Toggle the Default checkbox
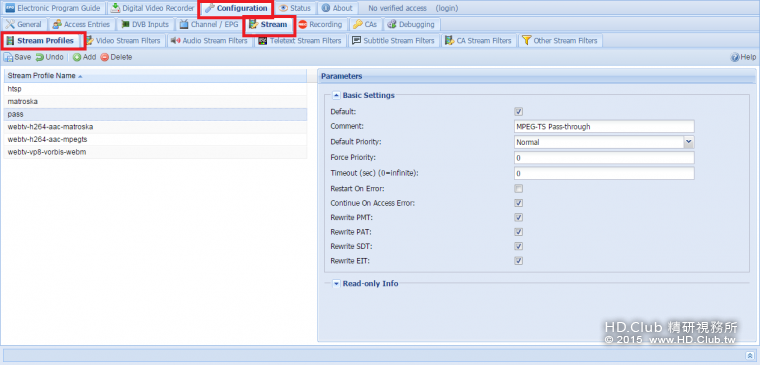The image size is (760, 365). pyautogui.click(x=519, y=111)
